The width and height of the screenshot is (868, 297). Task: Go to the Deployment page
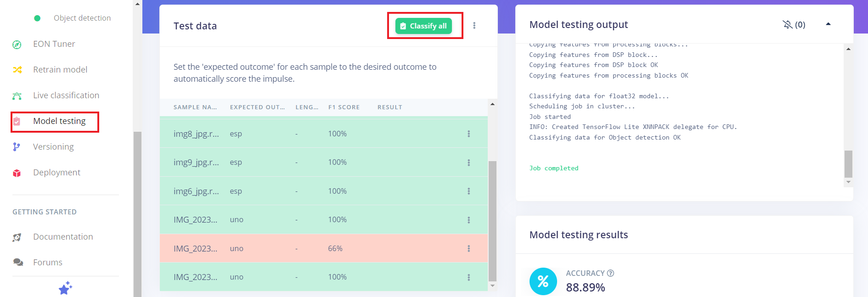click(56, 173)
